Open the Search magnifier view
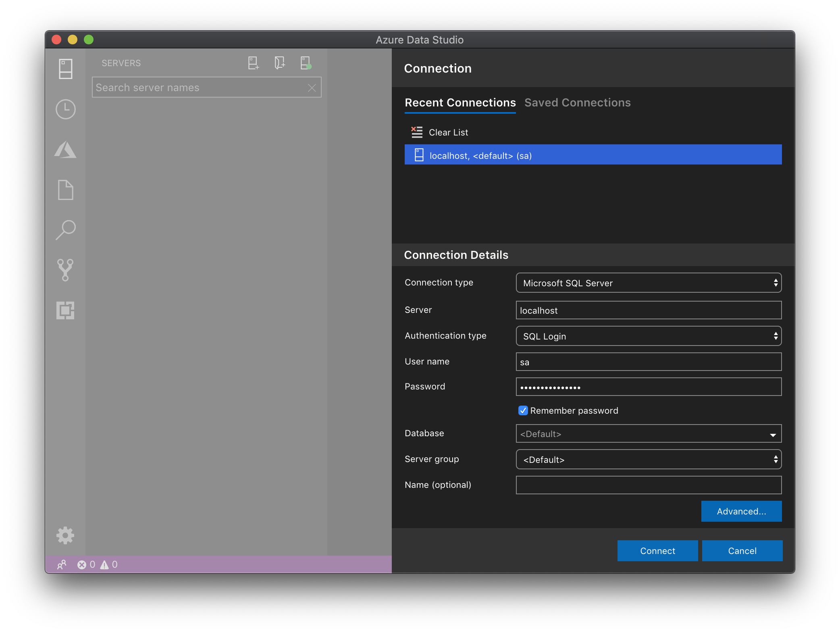The width and height of the screenshot is (840, 633). pyautogui.click(x=65, y=230)
